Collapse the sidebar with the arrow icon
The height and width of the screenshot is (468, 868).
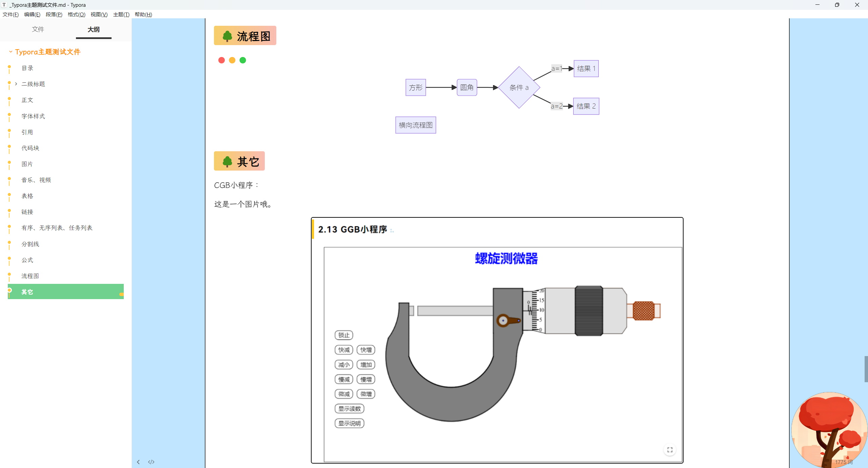[138, 462]
